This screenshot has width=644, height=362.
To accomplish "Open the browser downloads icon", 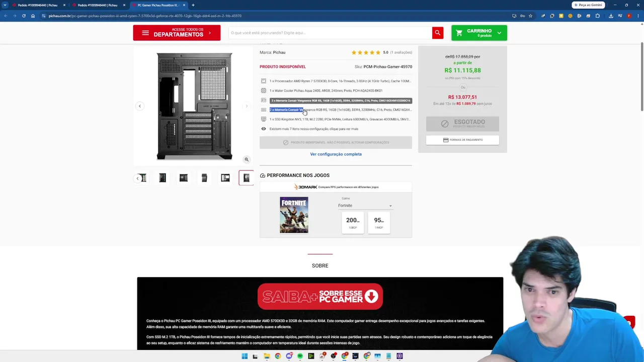I will 611,16.
